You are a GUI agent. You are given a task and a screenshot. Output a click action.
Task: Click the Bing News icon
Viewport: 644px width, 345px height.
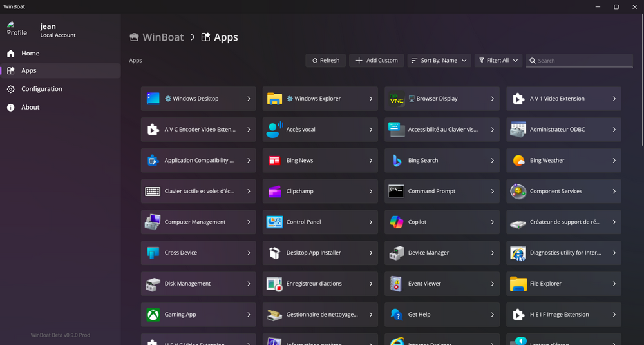[x=274, y=161]
